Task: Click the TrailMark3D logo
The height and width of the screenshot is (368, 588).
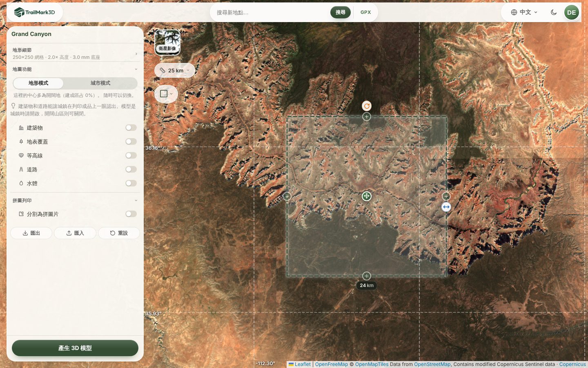Action: [34, 12]
